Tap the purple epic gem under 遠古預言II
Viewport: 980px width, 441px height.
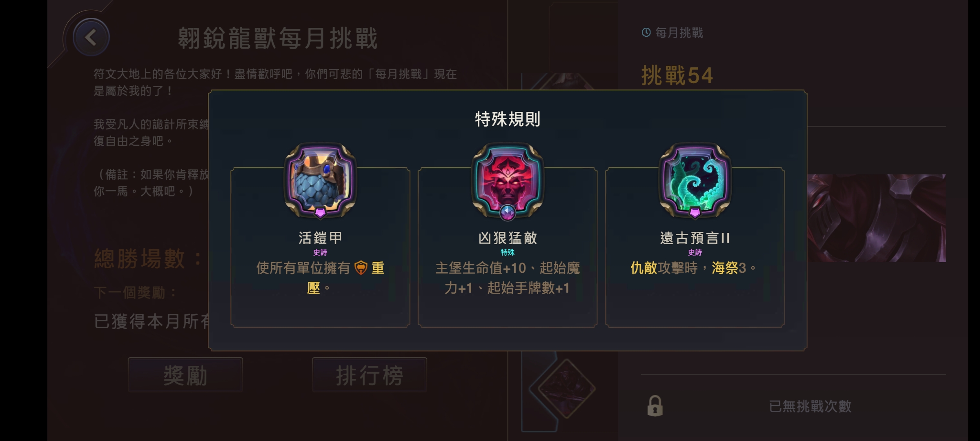[695, 212]
